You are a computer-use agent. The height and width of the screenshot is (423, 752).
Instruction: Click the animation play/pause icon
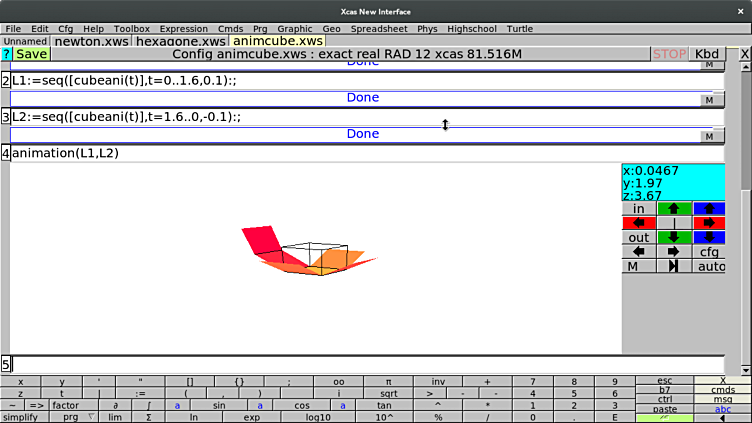(673, 267)
